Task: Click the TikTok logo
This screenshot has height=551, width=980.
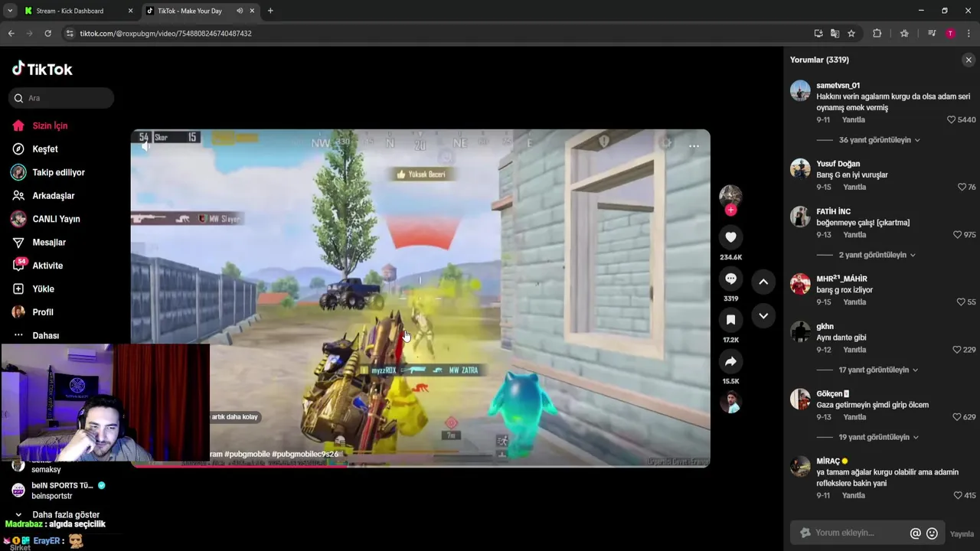Action: click(42, 69)
